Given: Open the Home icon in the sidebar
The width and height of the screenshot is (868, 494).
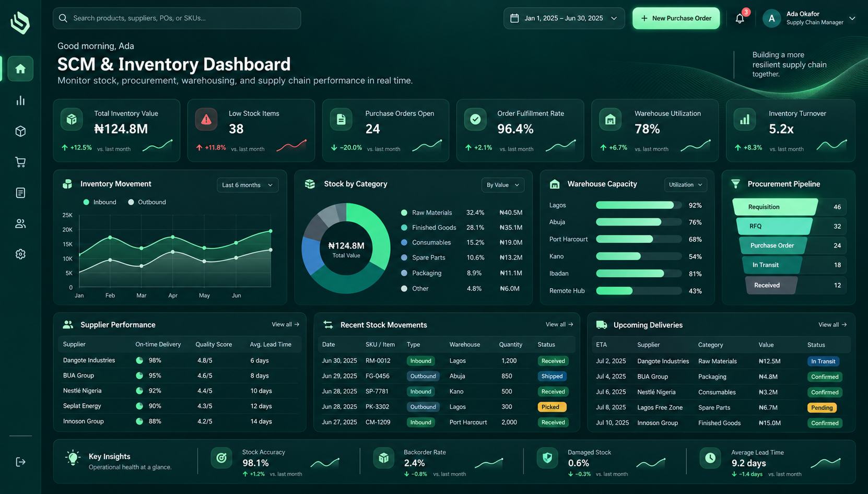Looking at the screenshot, I should click(20, 69).
